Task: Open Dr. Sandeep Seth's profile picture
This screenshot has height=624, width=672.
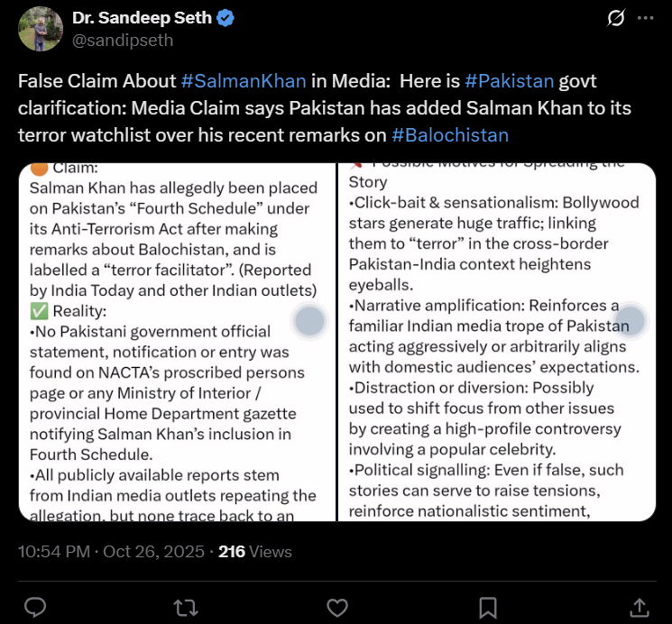Action: 41,29
